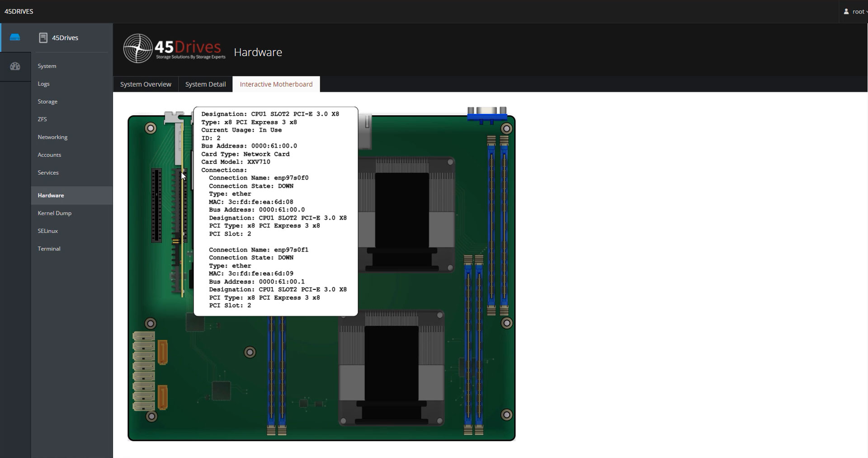Screen dimensions: 868x458
Task: Open the Services page
Action: click(48, 173)
